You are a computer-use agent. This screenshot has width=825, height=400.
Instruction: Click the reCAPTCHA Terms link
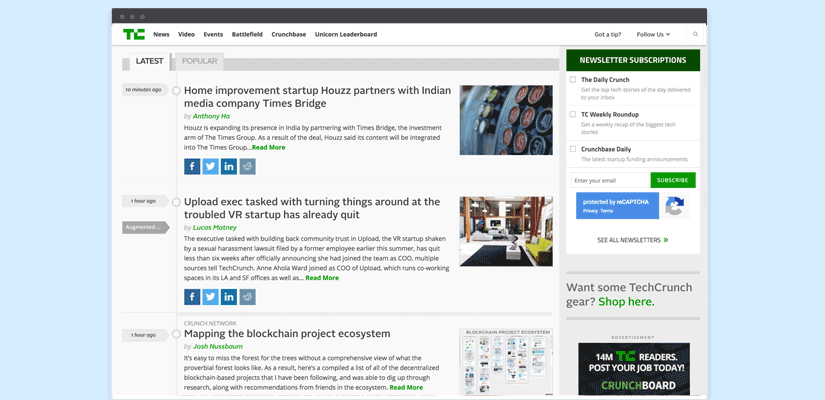point(607,211)
